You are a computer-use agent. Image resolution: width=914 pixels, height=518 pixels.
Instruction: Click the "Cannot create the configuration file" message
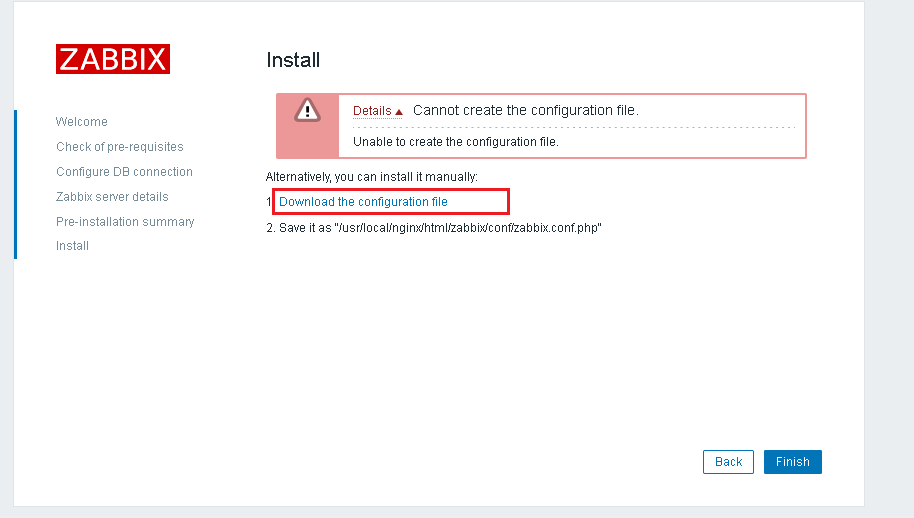tap(525, 110)
